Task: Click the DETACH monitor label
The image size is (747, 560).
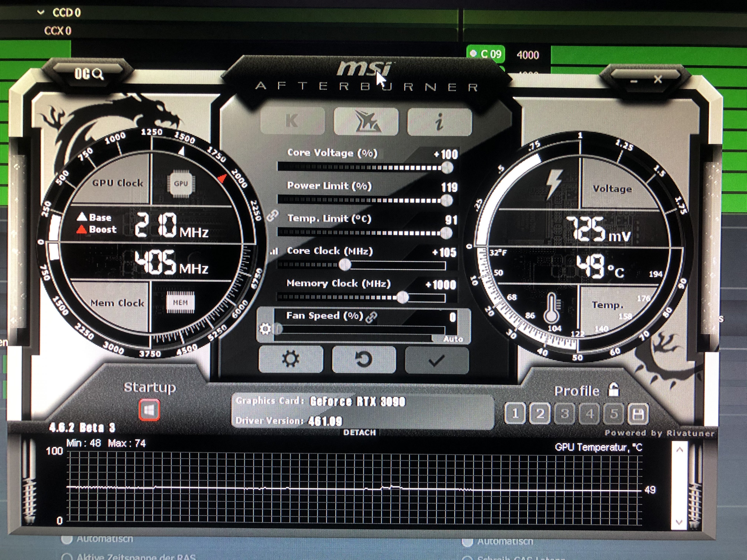Action: [359, 433]
